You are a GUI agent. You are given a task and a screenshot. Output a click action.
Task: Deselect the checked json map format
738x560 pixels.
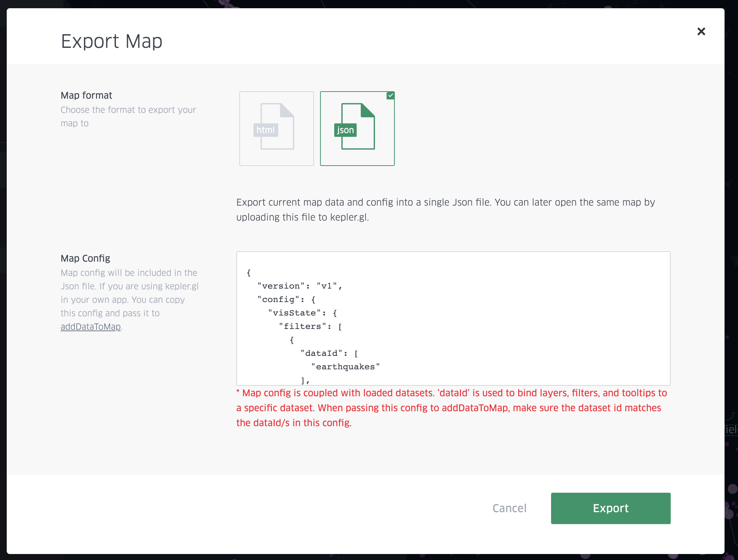click(357, 128)
